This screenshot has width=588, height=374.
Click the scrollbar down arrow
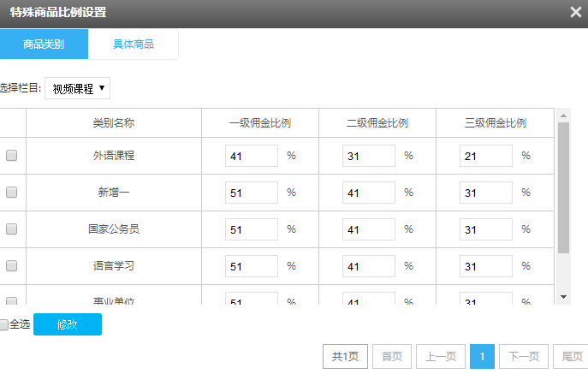click(x=563, y=296)
